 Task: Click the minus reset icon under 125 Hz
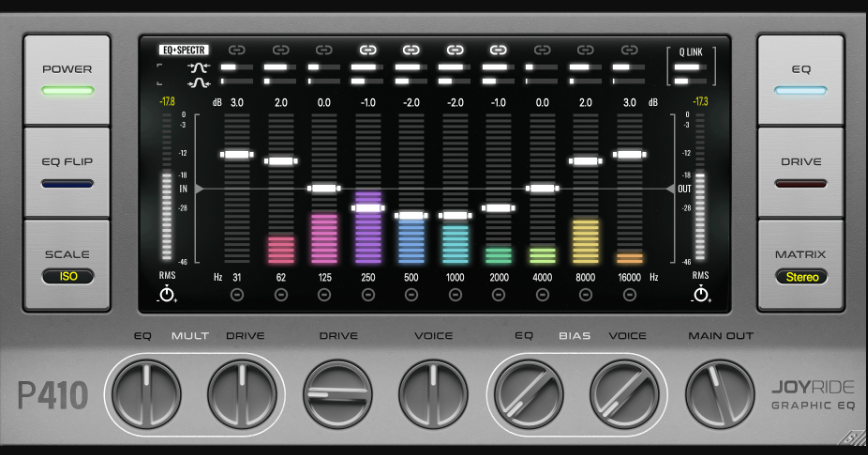324,295
